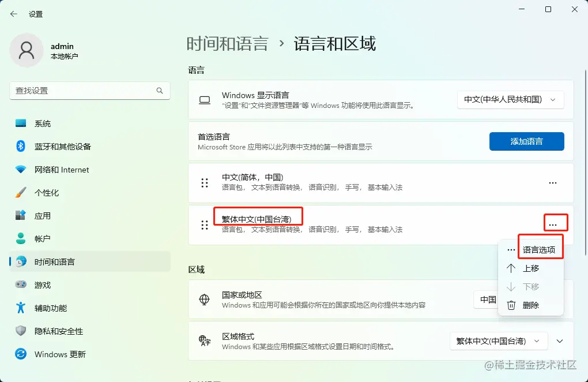Choose 下移 from context menu
588x382 pixels.
530,287
